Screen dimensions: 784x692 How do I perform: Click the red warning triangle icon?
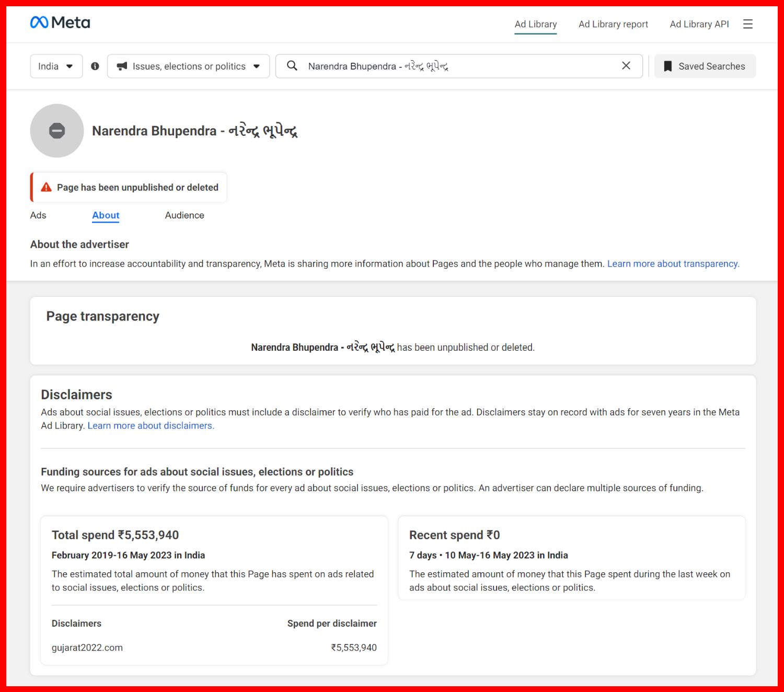47,187
